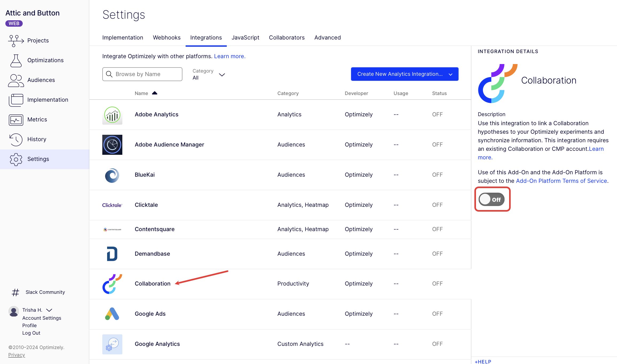617x364 pixels.
Task: Switch to the Webhooks tab
Action: pyautogui.click(x=167, y=38)
